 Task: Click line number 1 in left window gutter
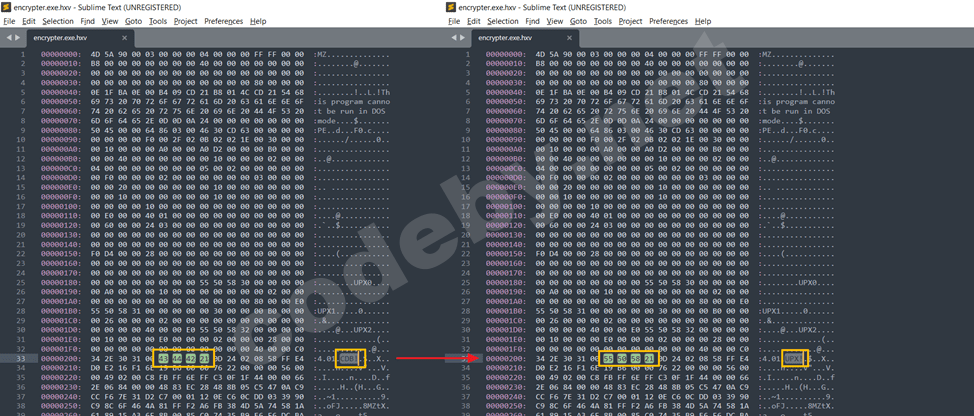tap(24, 55)
